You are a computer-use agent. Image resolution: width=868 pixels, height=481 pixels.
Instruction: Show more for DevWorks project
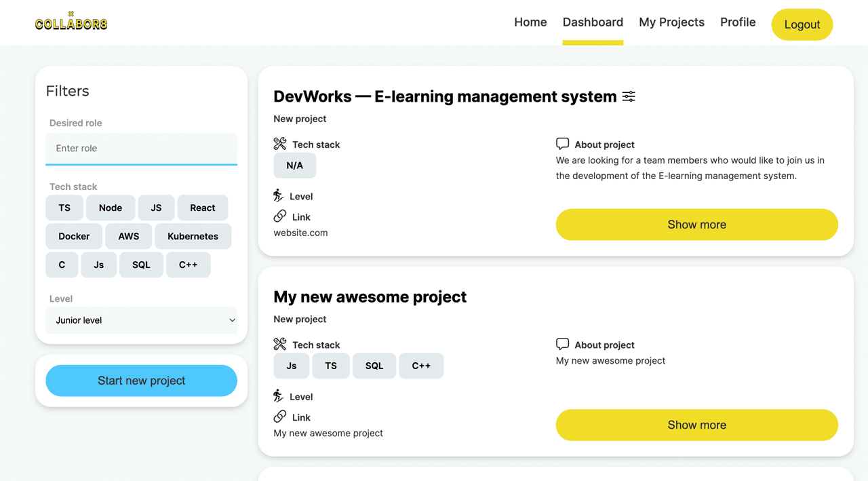[697, 225]
